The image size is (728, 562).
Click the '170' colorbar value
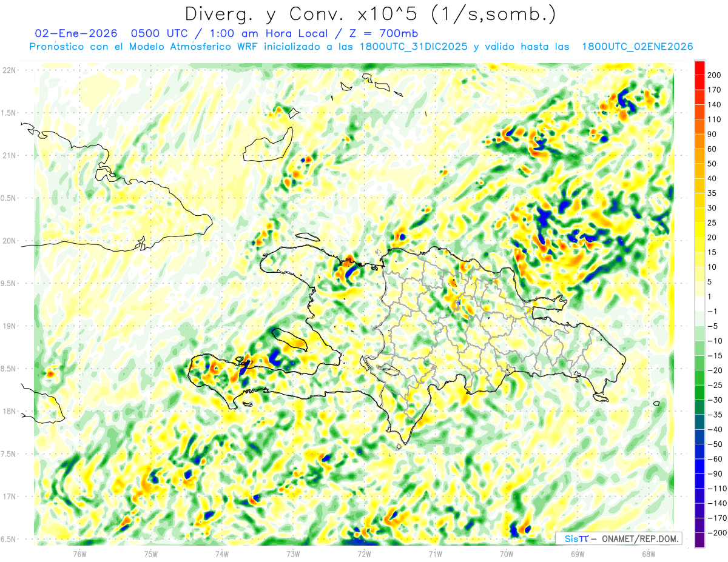coord(715,90)
